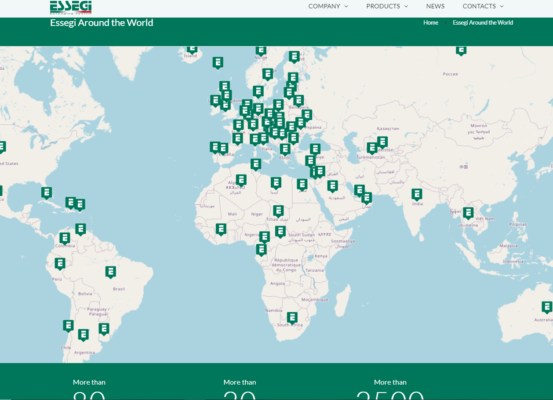The height and width of the screenshot is (400, 553).
Task: Open the CONTACTS dropdown menu
Action: [483, 6]
